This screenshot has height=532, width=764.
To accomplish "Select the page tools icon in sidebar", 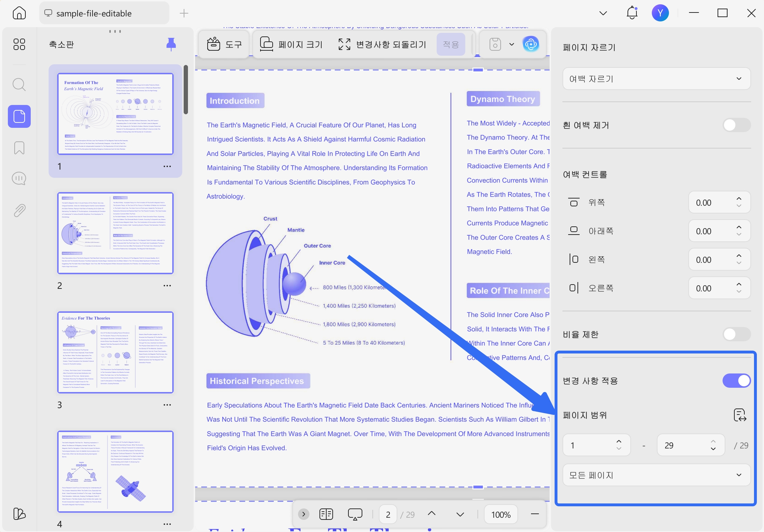I will coord(19,116).
